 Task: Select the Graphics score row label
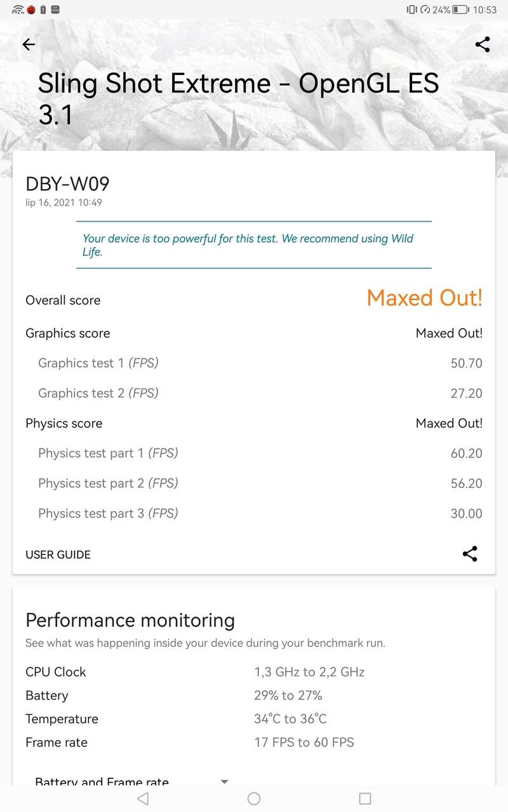67,333
